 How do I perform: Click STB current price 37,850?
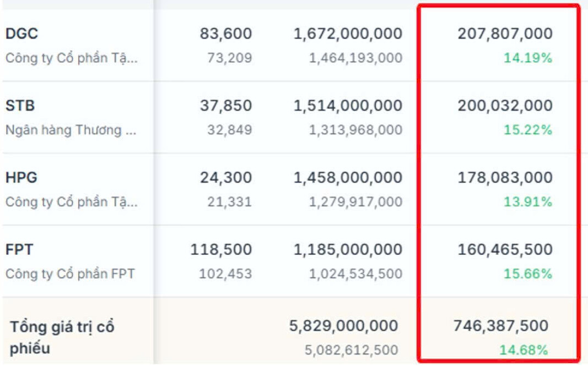click(225, 106)
